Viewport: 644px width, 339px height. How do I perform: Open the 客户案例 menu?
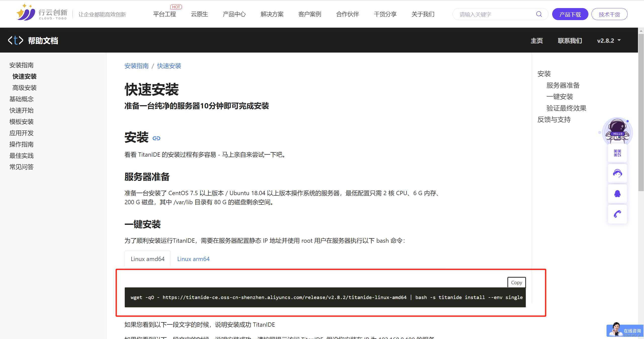point(310,14)
